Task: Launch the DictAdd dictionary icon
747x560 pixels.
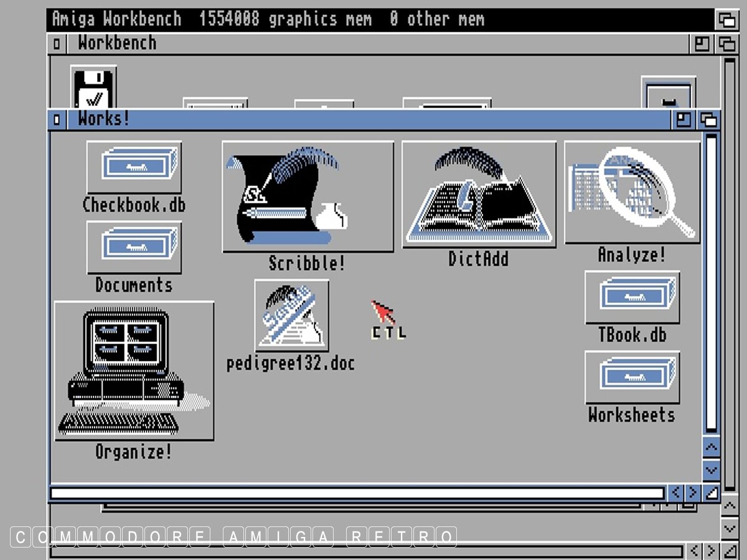Action: [479, 195]
